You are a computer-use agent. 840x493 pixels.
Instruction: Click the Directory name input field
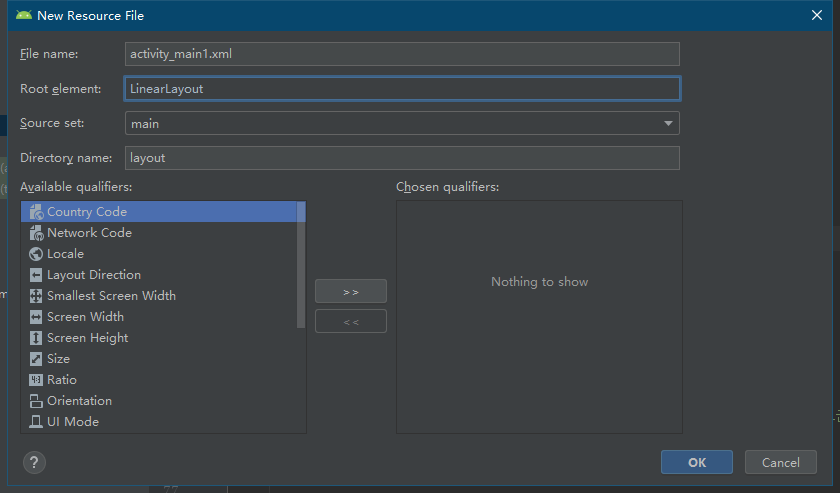click(x=402, y=158)
